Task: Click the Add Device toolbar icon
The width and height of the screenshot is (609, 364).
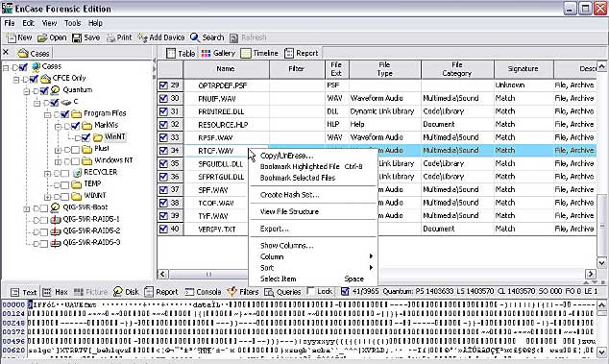Action: (x=142, y=37)
